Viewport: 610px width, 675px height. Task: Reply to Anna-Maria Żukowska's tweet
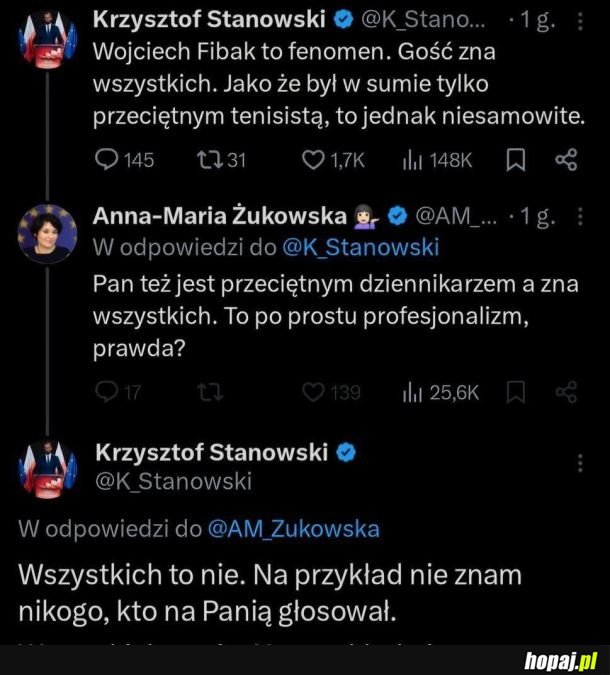[x=104, y=392]
